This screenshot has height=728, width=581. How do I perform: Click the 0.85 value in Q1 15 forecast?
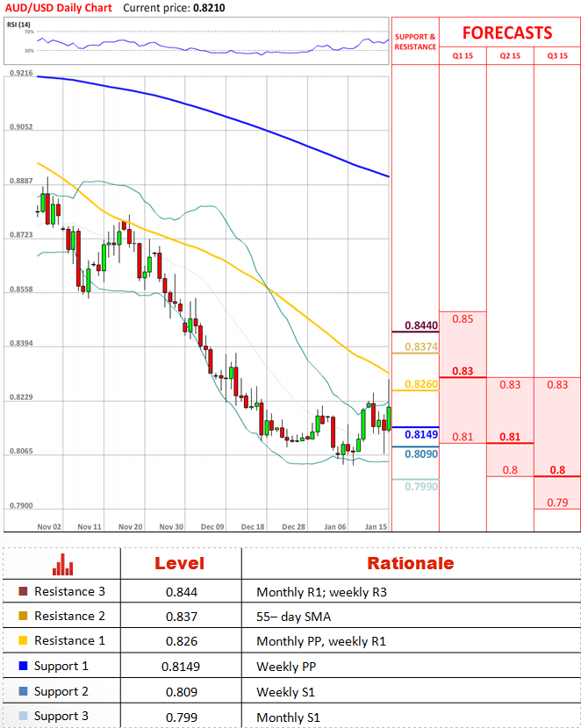coord(463,319)
